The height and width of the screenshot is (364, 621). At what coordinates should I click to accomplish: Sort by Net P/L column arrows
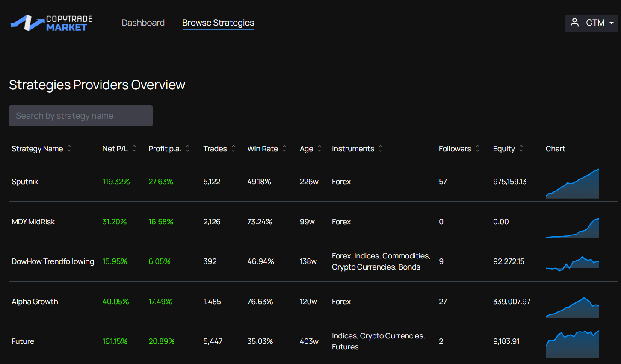coord(134,148)
